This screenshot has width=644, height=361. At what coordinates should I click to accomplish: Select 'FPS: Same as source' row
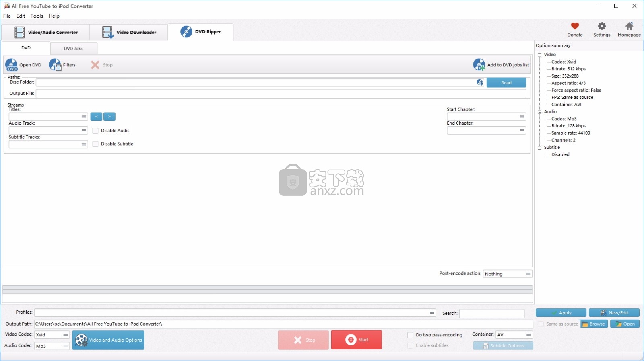[572, 98]
